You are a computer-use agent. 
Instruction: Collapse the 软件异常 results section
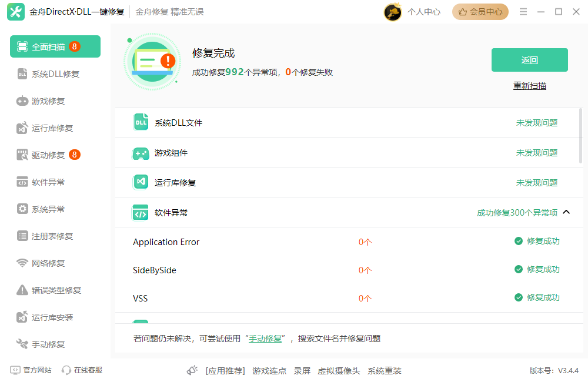(x=566, y=212)
